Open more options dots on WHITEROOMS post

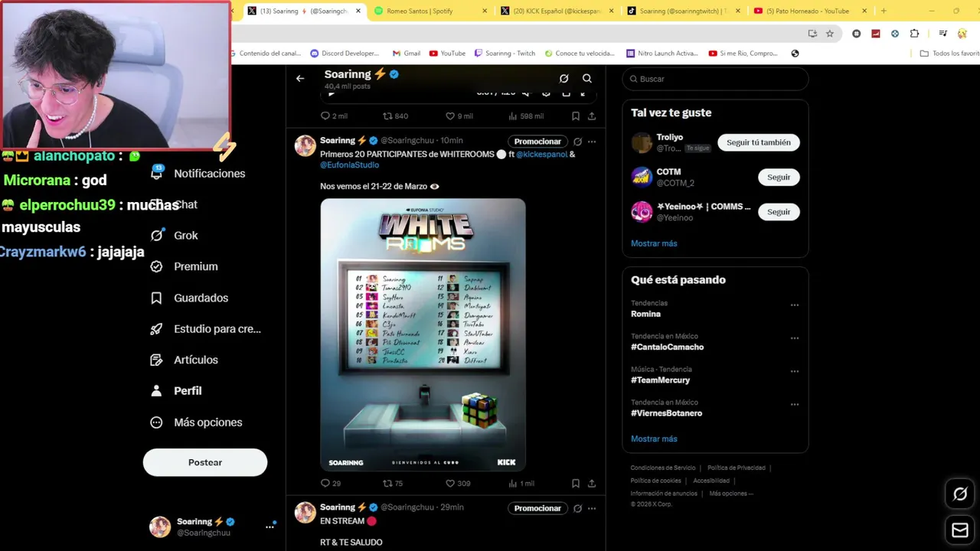592,142
